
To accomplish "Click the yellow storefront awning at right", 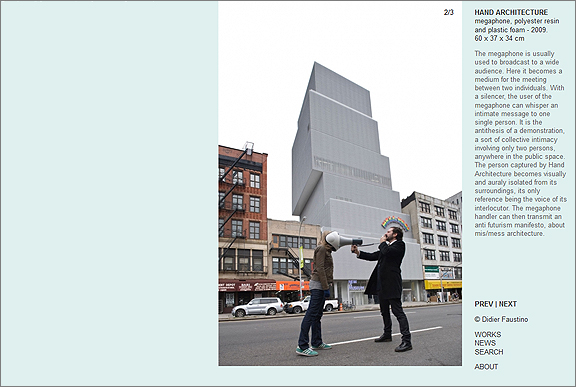I will [x=443, y=284].
